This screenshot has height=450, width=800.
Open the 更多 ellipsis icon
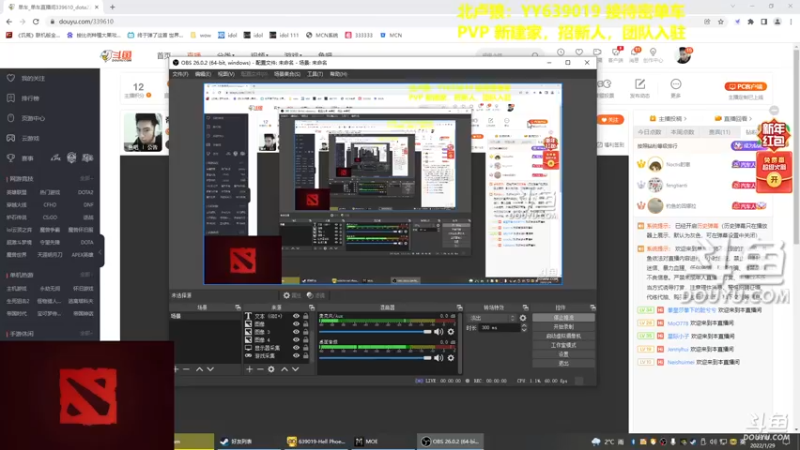(676, 84)
